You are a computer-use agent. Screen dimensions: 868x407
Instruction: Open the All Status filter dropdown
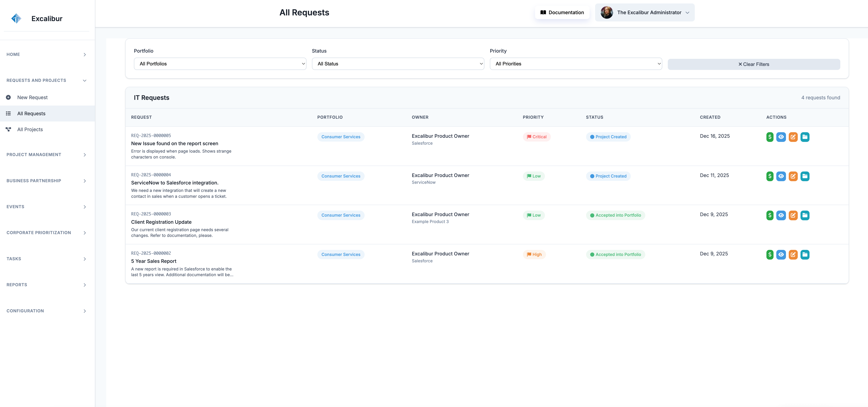(398, 64)
